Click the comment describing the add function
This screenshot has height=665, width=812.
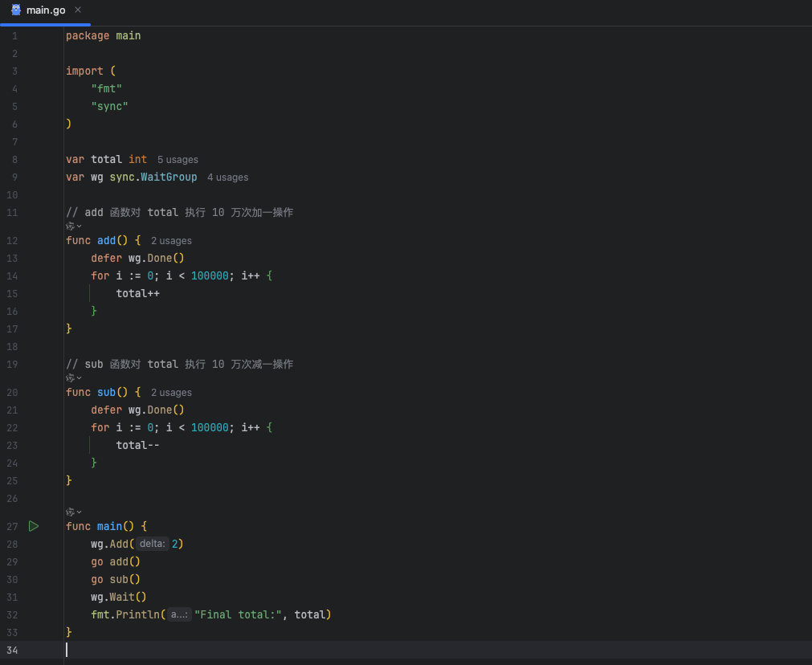179,212
